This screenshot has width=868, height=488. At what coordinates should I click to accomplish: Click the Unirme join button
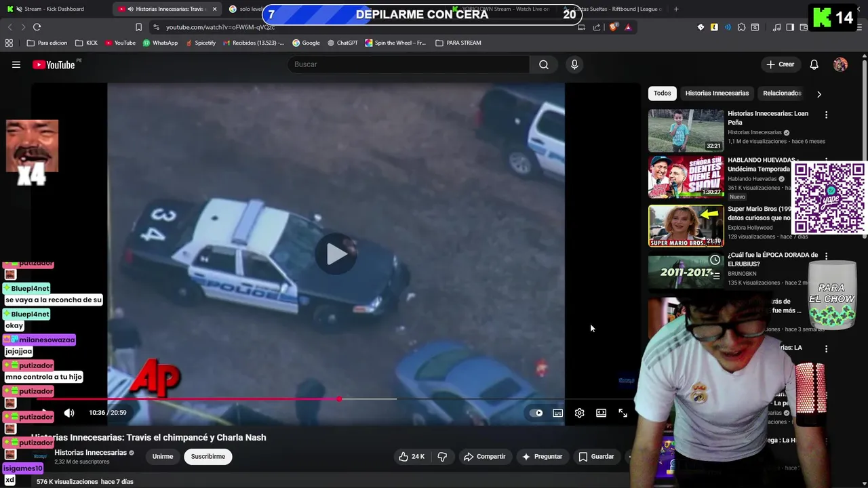[163, 457]
